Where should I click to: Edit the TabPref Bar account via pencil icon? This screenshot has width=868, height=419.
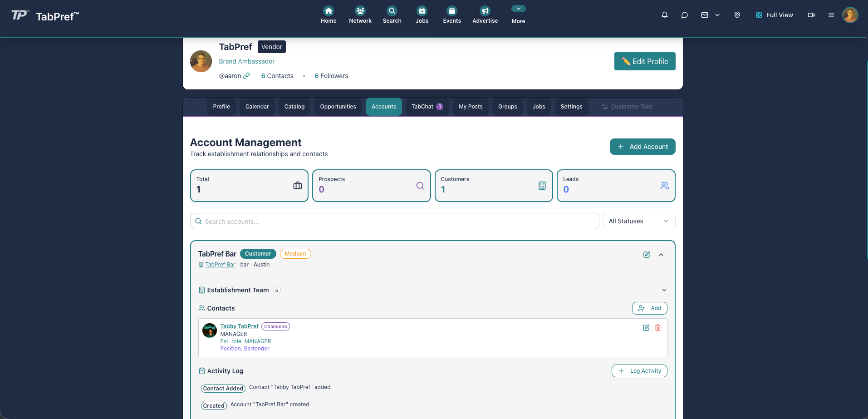[x=647, y=255]
